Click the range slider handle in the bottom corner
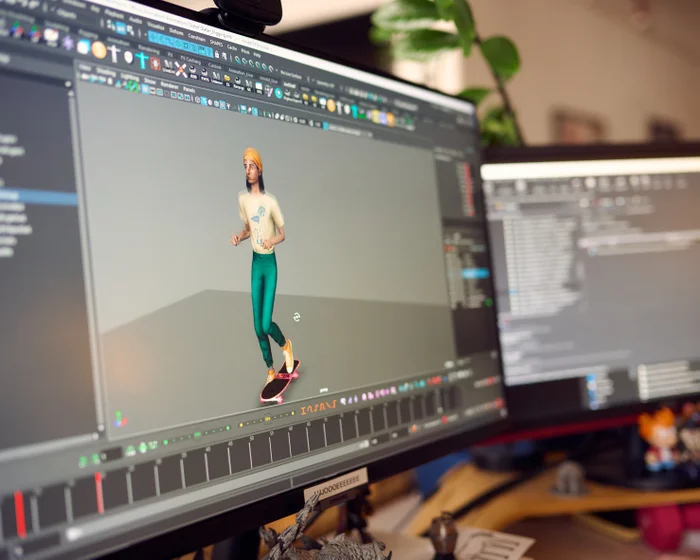The image size is (700, 560). point(73,534)
